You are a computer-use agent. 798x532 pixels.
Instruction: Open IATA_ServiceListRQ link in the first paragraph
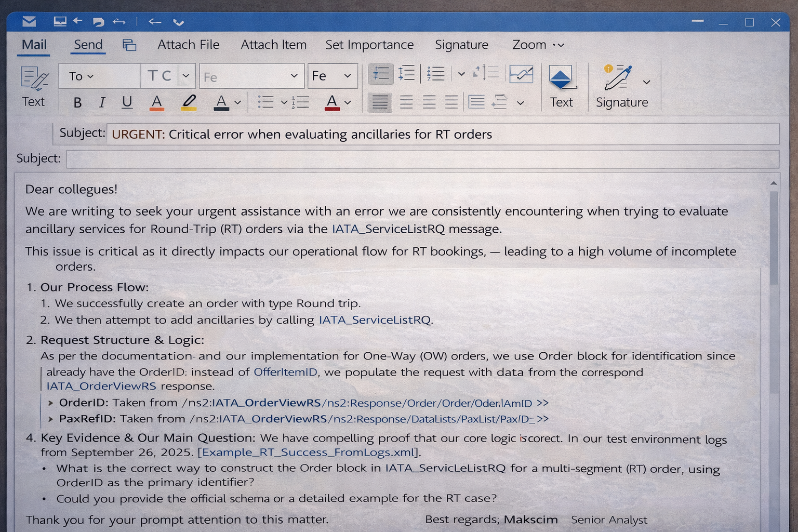tap(389, 229)
